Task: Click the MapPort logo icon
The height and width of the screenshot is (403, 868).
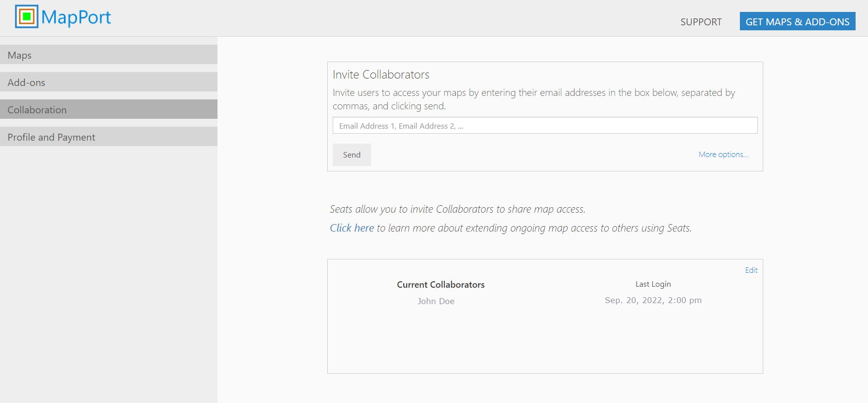Action: point(27,16)
